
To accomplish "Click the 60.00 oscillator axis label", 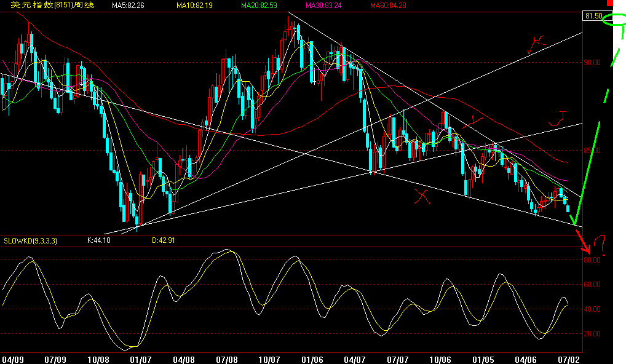I will click(x=592, y=285).
